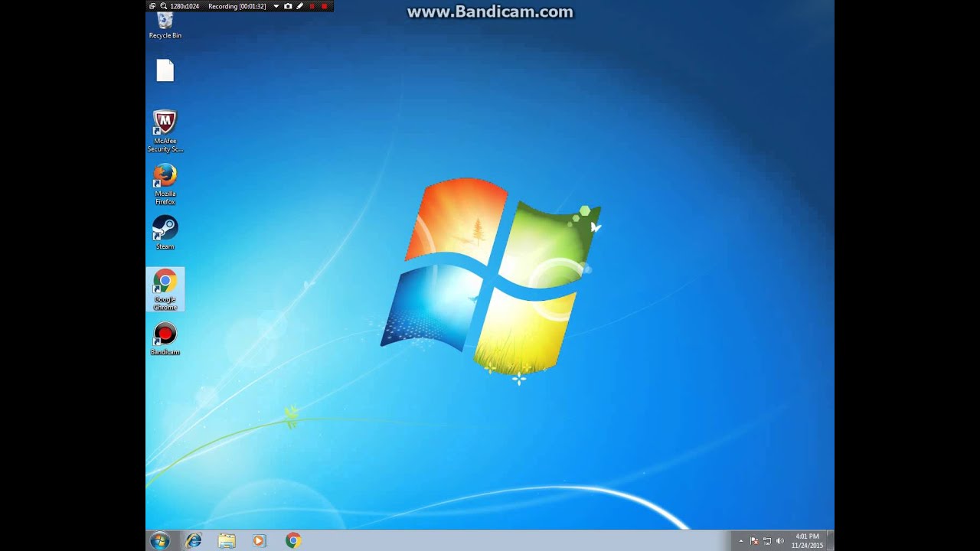Select the Steam desktop shortcut

coord(165,233)
